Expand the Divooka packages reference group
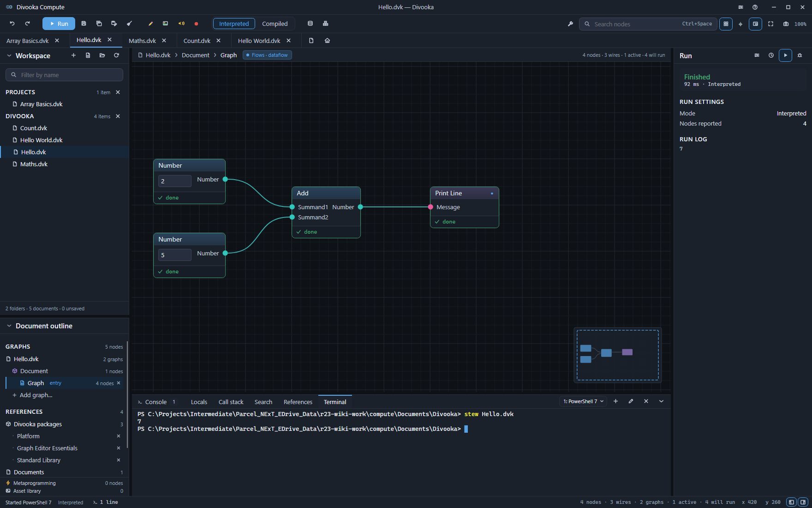812x508 pixels. [x=64, y=424]
